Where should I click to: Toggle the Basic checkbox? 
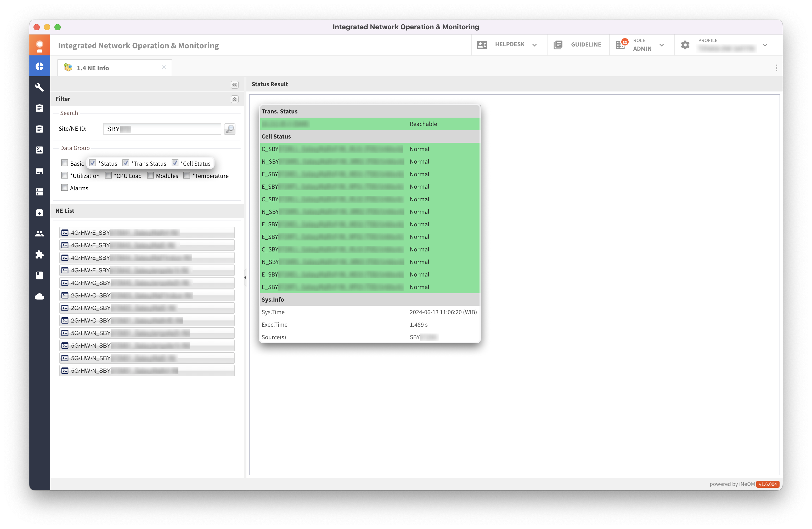[x=64, y=163]
